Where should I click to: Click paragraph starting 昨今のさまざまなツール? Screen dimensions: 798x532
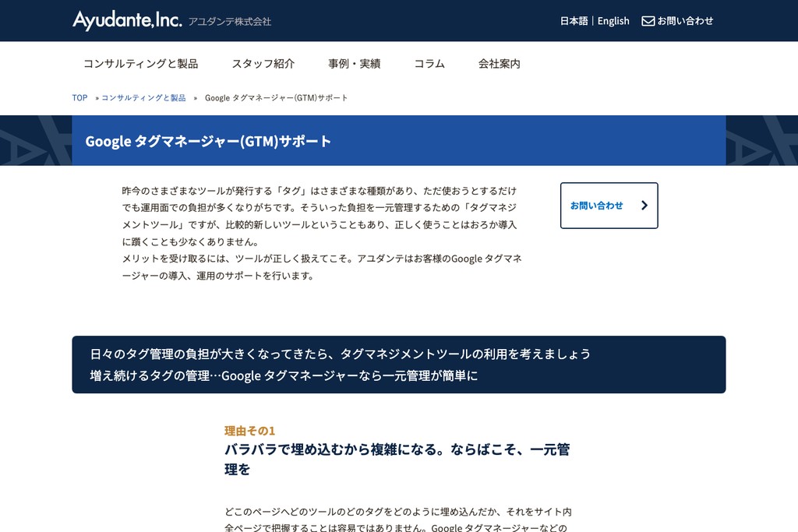point(320,217)
